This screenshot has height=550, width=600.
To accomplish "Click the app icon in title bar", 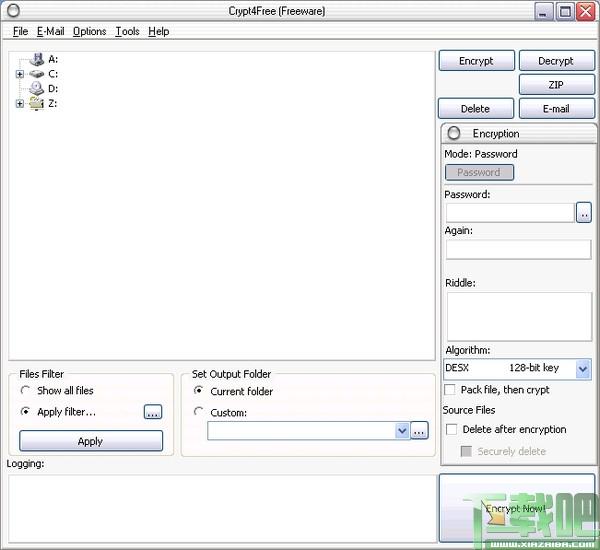I will (13, 11).
